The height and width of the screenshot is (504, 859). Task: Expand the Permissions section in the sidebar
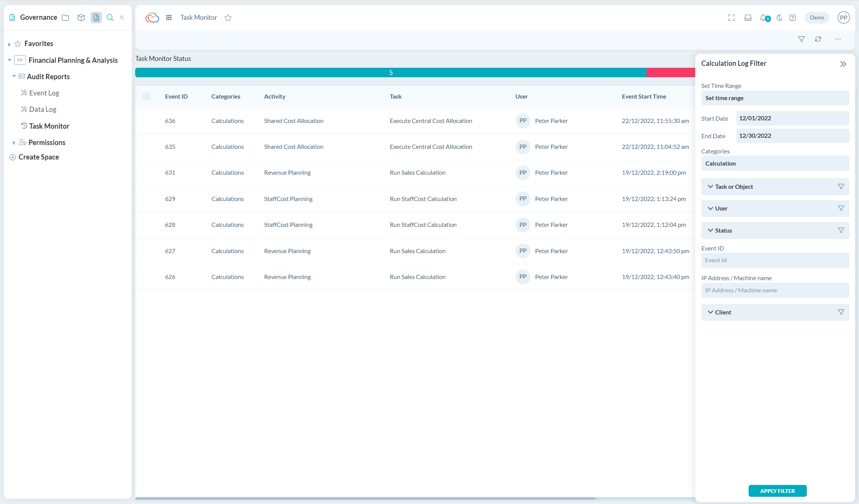point(14,142)
